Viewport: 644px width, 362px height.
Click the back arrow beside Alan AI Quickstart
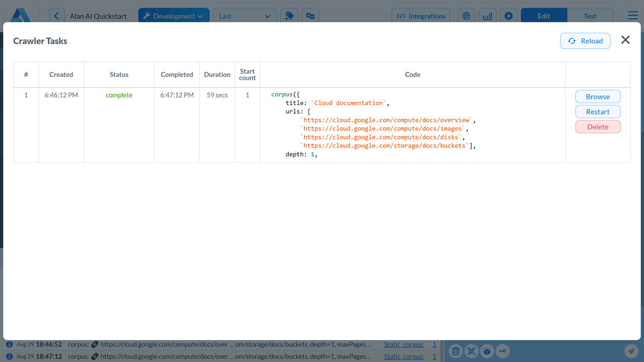[x=57, y=15]
